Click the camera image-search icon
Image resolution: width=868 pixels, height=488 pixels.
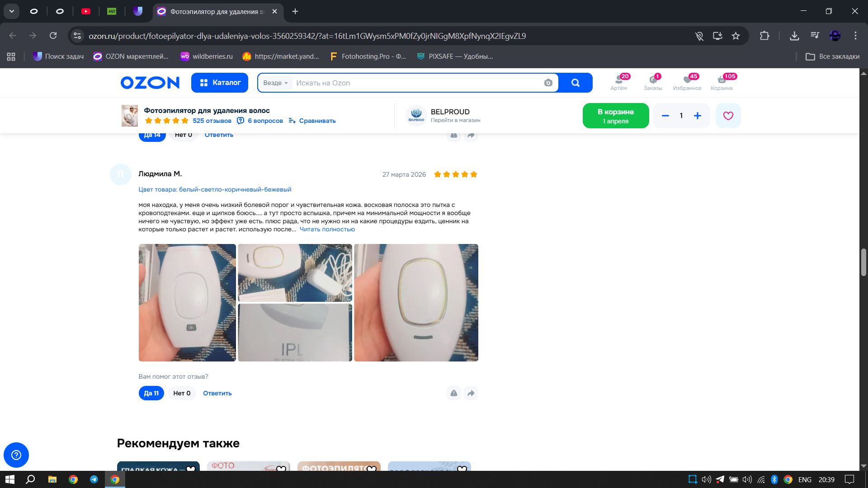[548, 83]
